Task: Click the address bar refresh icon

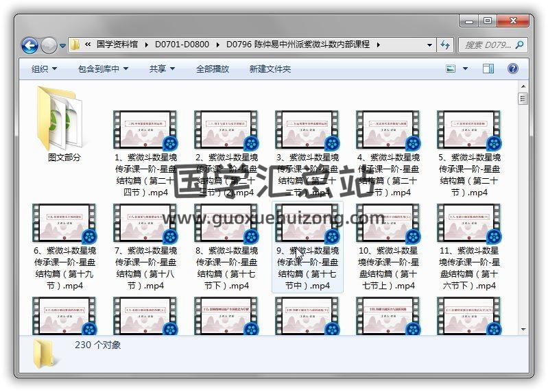Action: pos(445,45)
